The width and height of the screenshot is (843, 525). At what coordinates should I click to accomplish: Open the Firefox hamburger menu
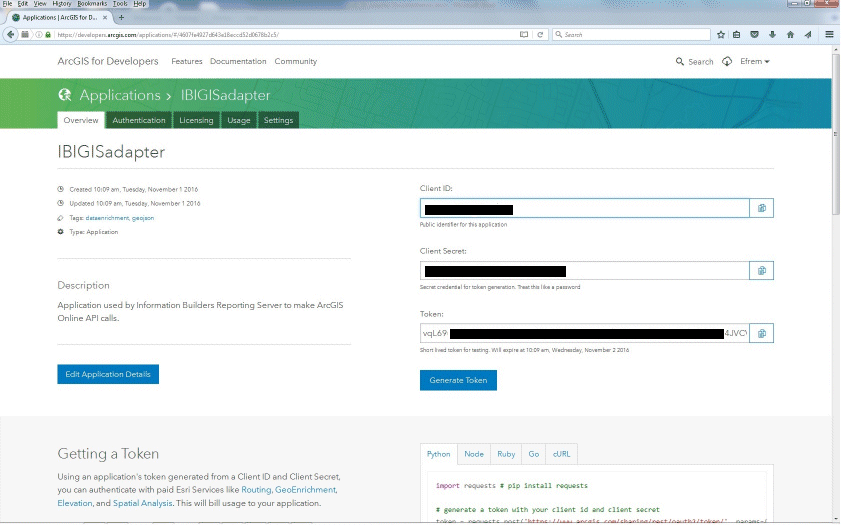click(829, 34)
